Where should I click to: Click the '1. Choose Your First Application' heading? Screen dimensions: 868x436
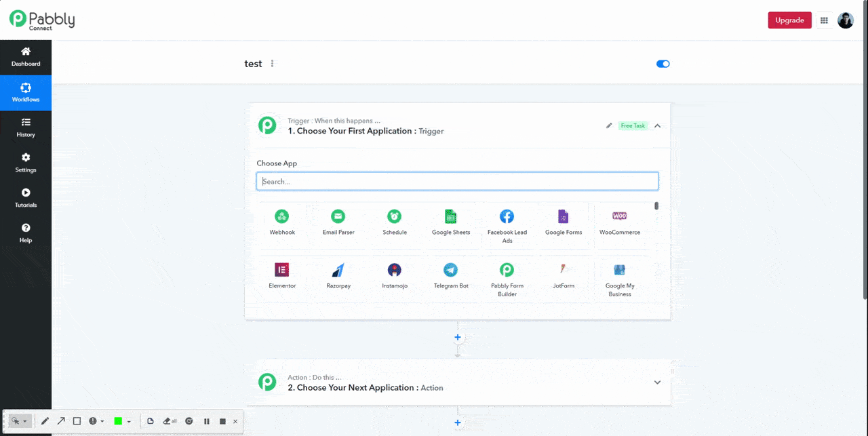tap(351, 131)
